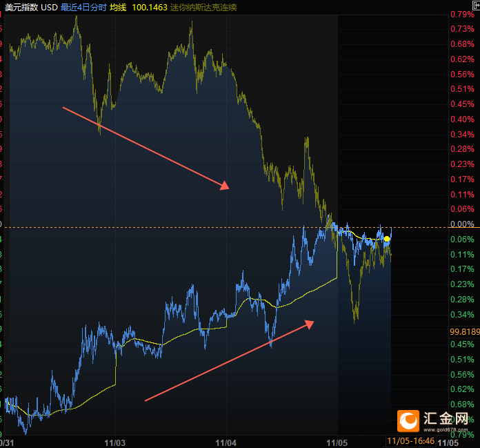Click the 均线 moving-average label
This screenshot has width=480, height=448.
tap(118, 8)
